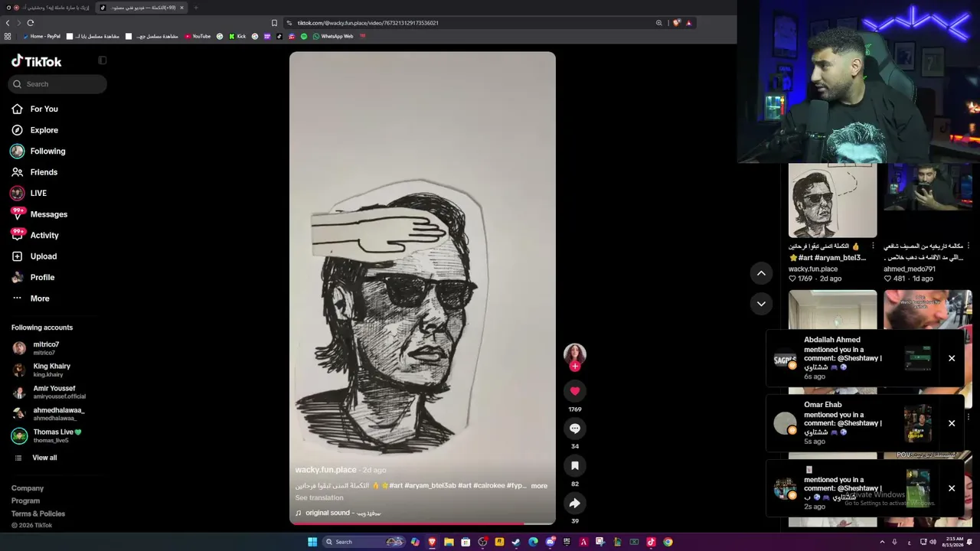
Task: Open Thomas Live account
Action: tap(47, 435)
